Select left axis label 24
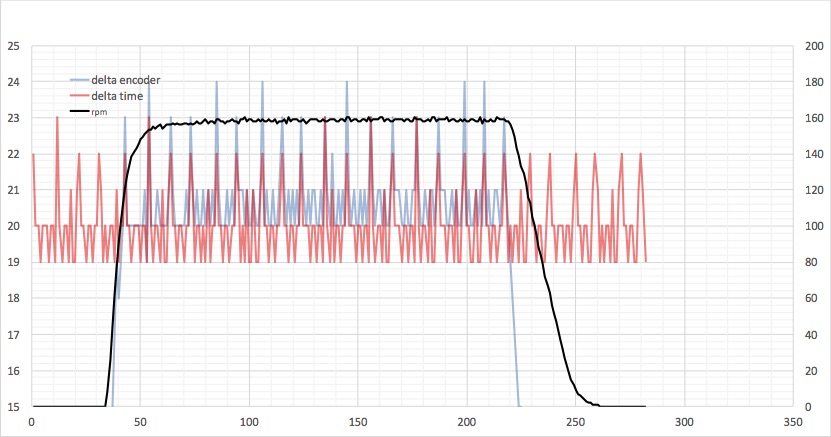 pyautogui.click(x=13, y=82)
